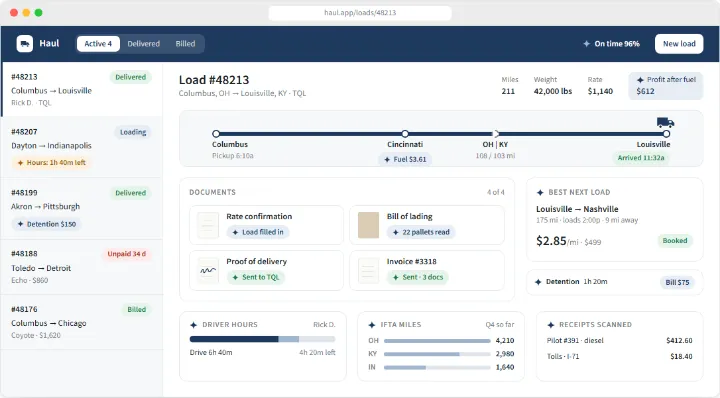Click the Profit after fuel $612 card

pos(665,85)
